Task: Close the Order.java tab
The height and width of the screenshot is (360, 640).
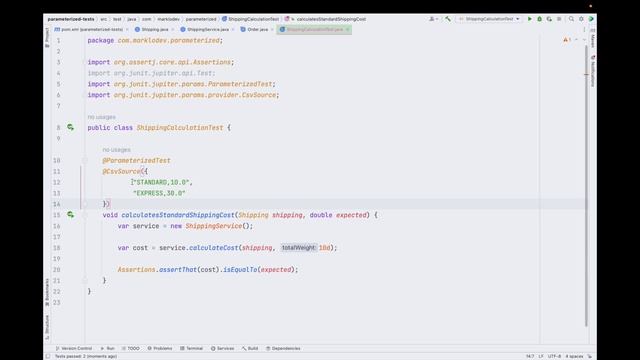Action: pyautogui.click(x=272, y=29)
